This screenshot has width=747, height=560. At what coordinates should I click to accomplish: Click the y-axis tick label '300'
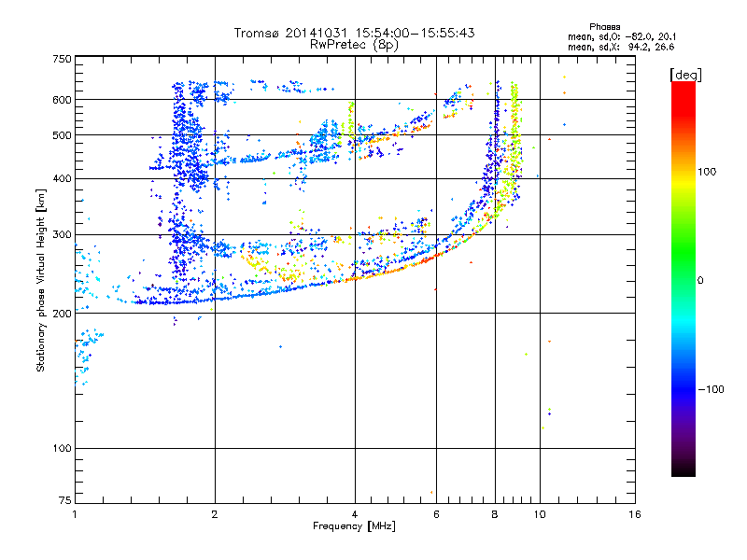pyautogui.click(x=62, y=235)
